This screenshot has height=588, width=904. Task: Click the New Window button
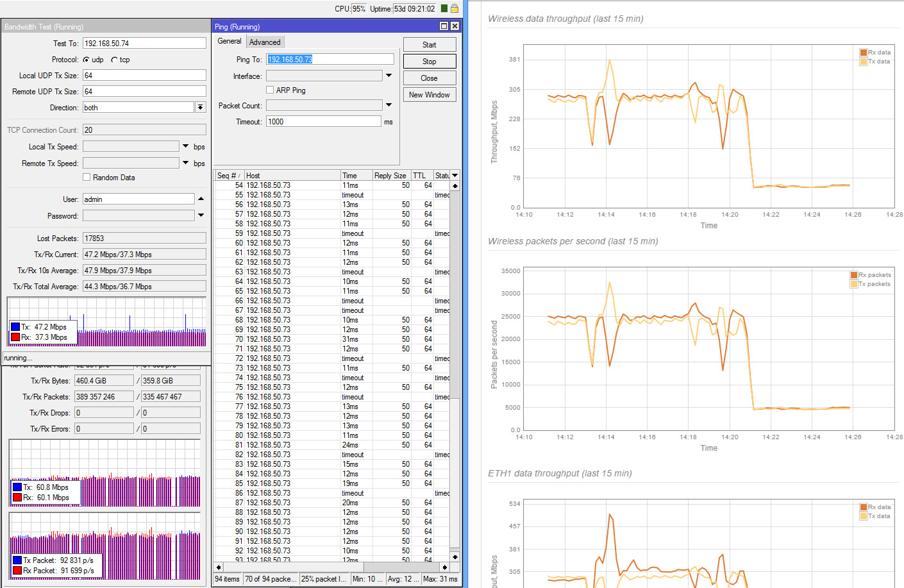[x=430, y=94]
